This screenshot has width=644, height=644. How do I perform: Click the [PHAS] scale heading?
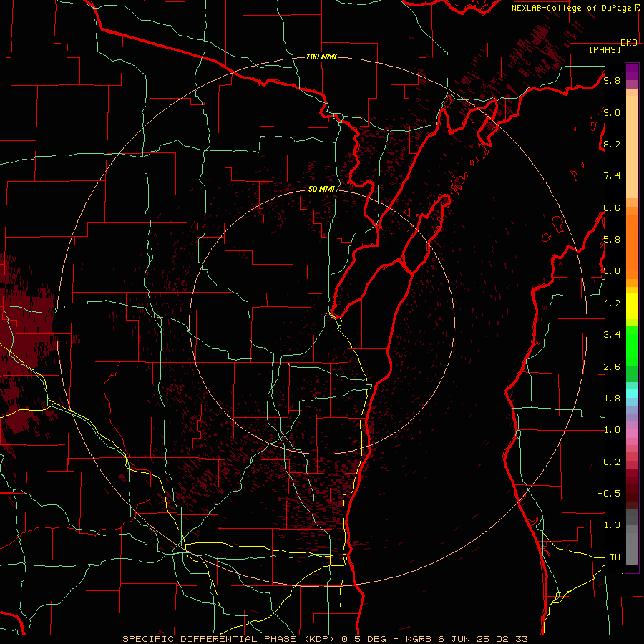coord(605,50)
